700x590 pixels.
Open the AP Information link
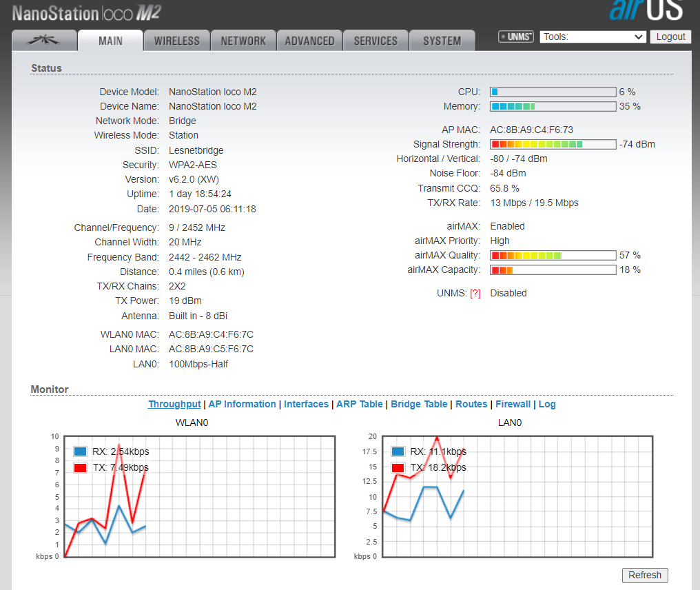[x=243, y=404]
